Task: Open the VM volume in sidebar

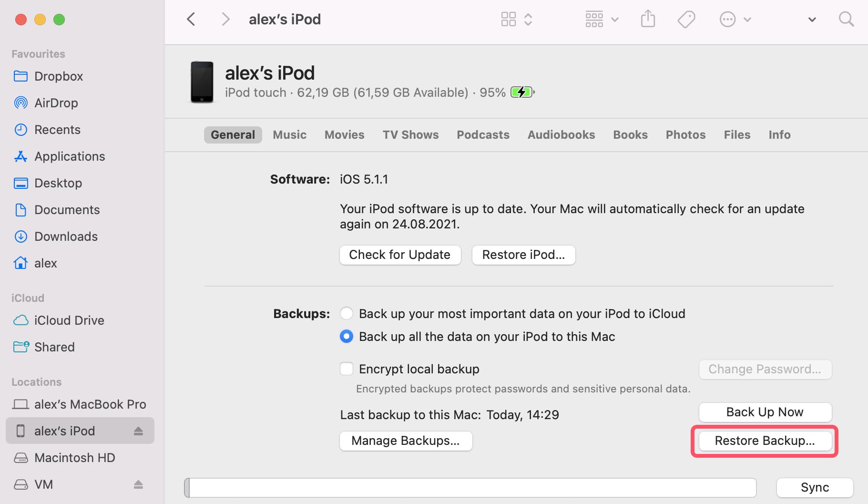Action: 80,484
